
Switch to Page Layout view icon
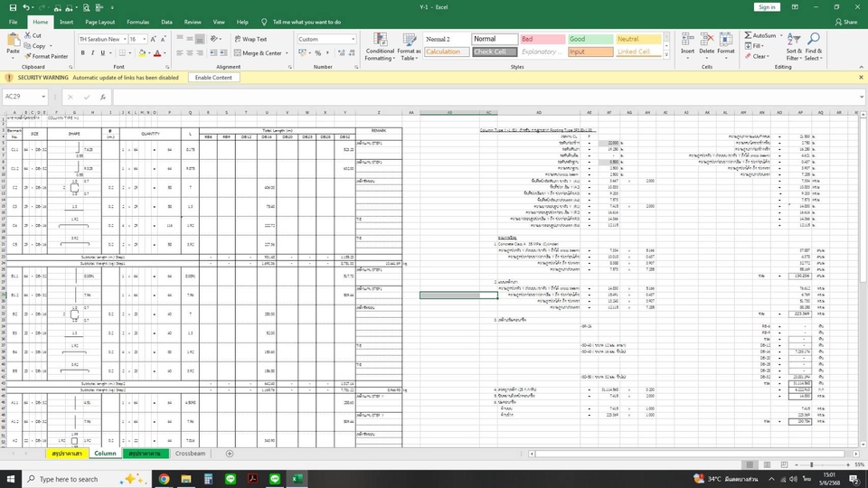[767, 465]
